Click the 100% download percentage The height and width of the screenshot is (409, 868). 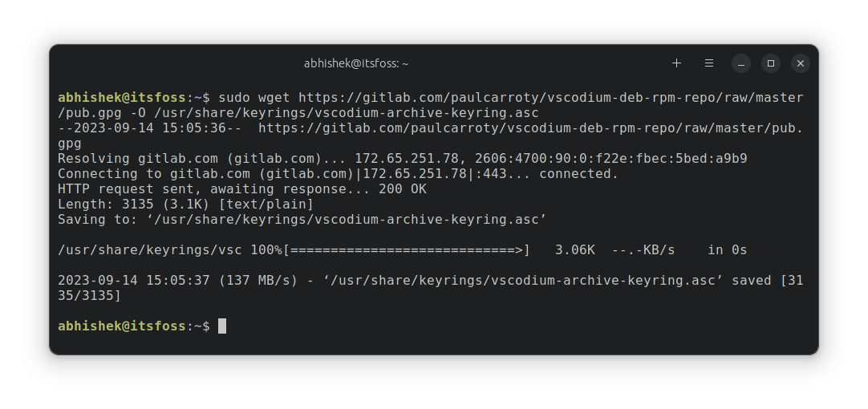pyautogui.click(x=266, y=250)
